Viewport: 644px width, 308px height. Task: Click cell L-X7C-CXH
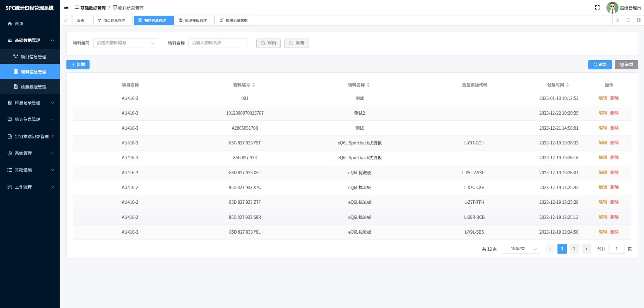point(474,187)
